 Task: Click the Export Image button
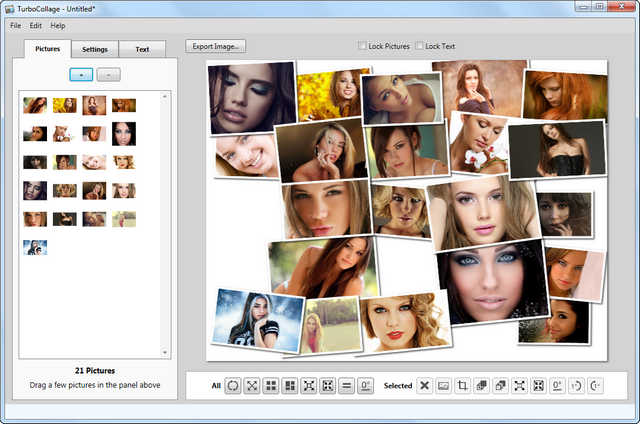[215, 46]
